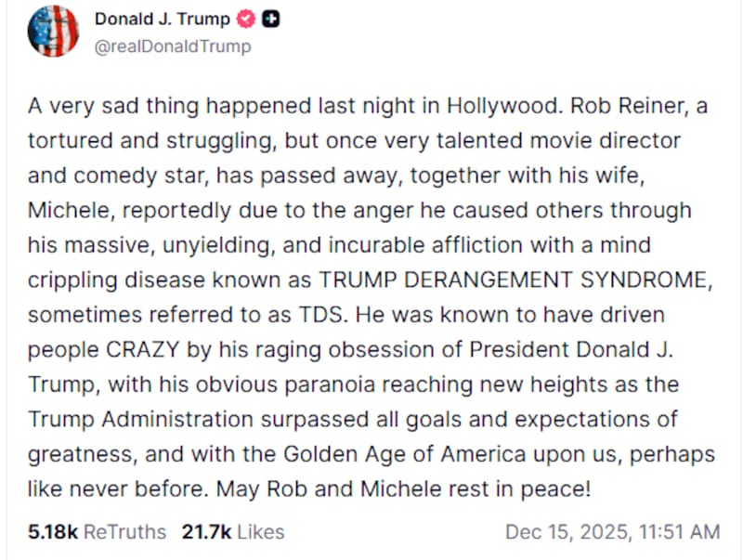The image size is (743, 560).
Task: Click the black plus badge icon
Action: point(271,20)
